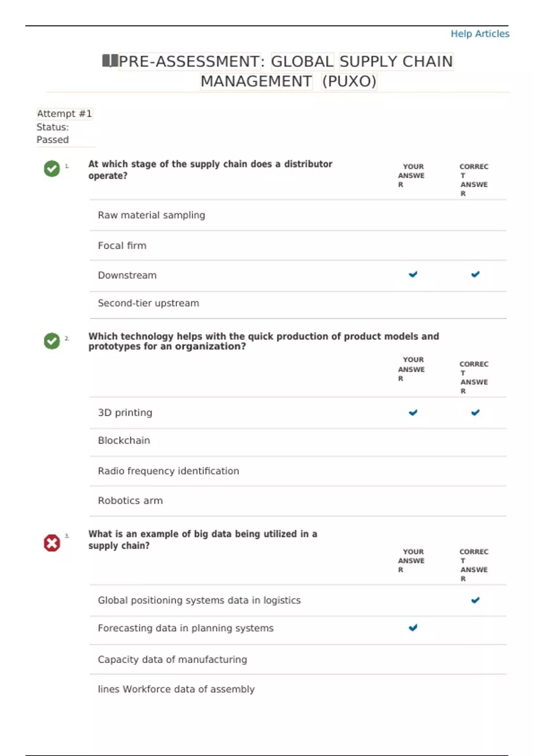The width and height of the screenshot is (534, 756).
Task: Click the book icon beside PRE-ASSESSMENT title
Action: pyautogui.click(x=110, y=60)
